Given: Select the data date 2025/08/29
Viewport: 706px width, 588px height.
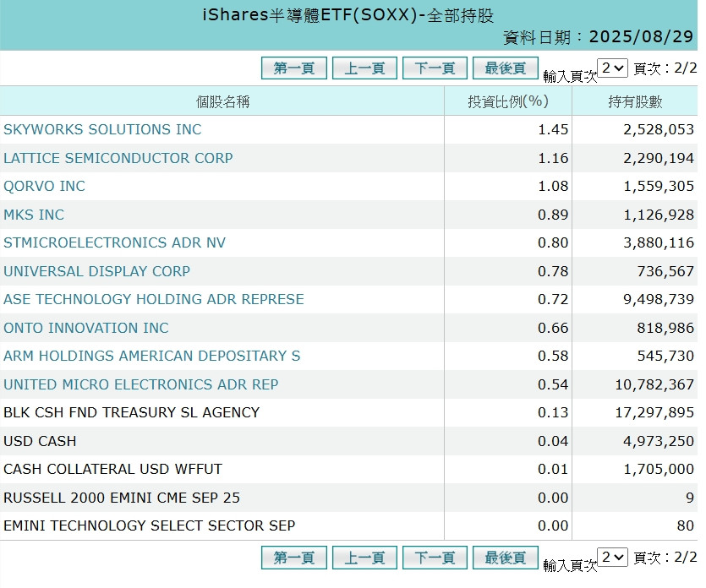Looking at the screenshot, I should pos(641,37).
